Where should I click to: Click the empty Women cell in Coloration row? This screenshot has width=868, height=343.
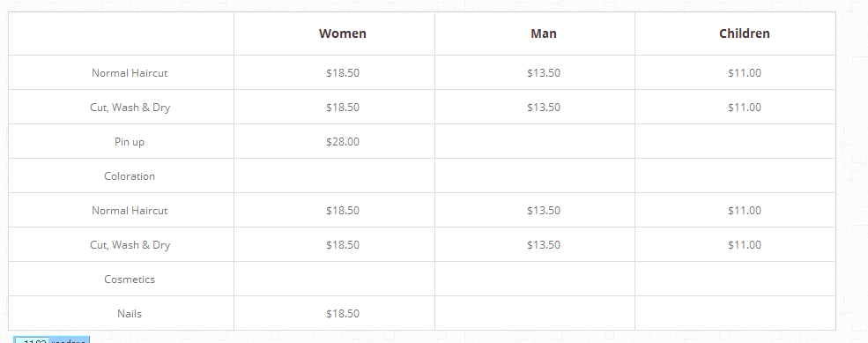tap(334, 175)
